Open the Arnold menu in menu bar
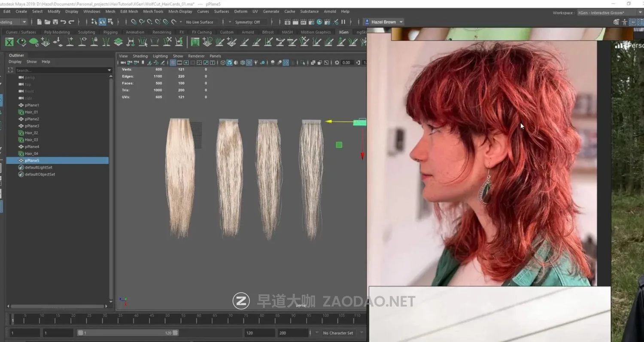Viewport: 644px width, 342px height. (330, 12)
